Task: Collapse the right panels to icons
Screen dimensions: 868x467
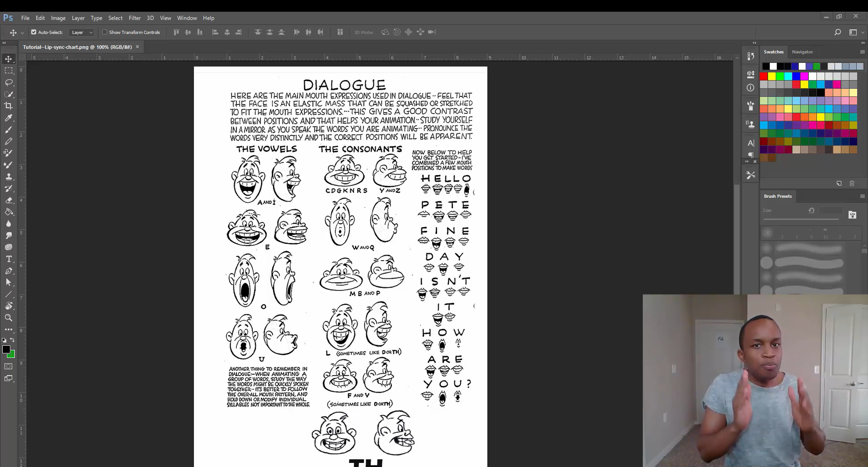Action: point(863,43)
